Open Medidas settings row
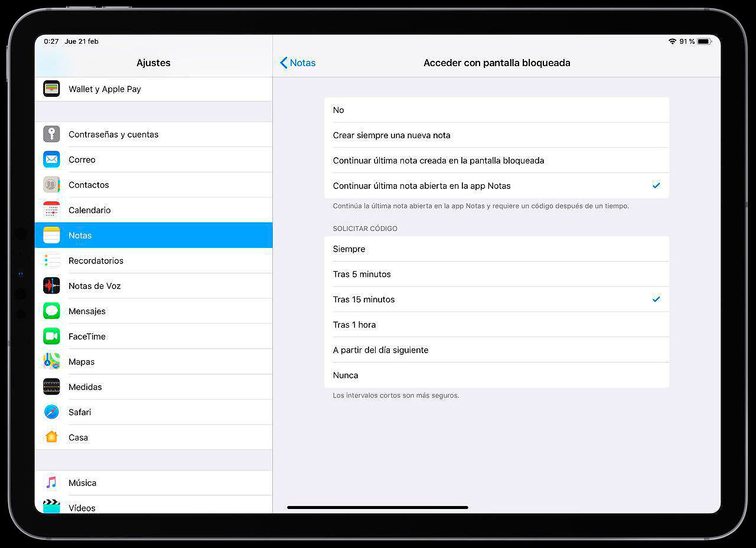This screenshot has height=548, width=756. (154, 387)
